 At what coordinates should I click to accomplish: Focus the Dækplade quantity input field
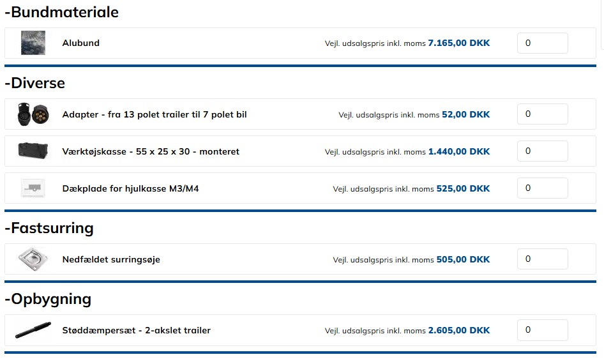[x=542, y=188]
